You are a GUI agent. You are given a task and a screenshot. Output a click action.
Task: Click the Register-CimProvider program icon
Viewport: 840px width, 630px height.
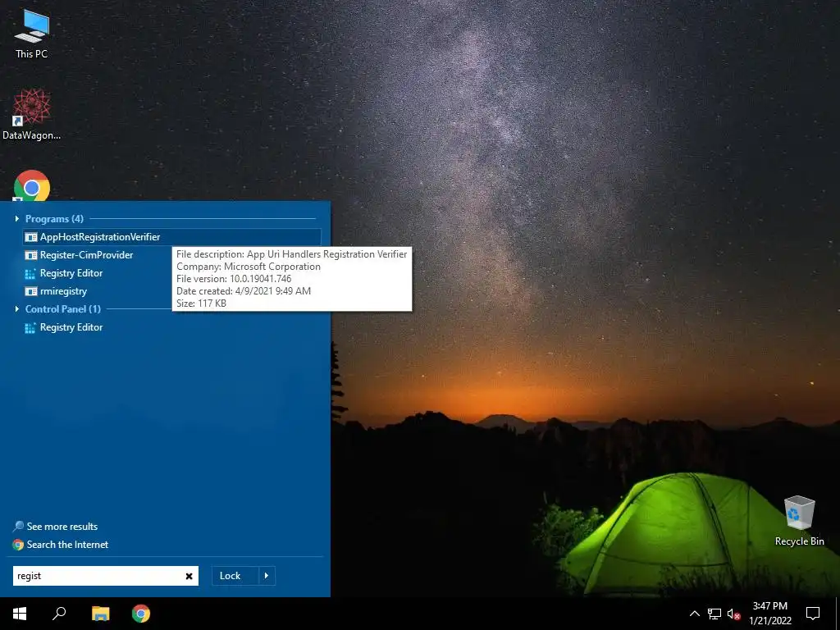click(x=31, y=255)
